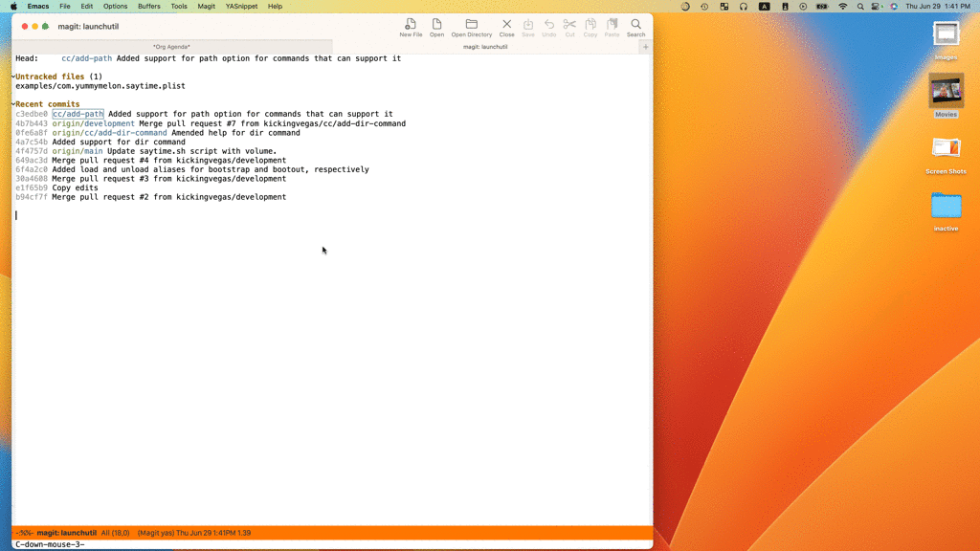Screen dimensions: 980x551
Task: Select commit 'Merge pull request #4'
Action: pos(168,161)
